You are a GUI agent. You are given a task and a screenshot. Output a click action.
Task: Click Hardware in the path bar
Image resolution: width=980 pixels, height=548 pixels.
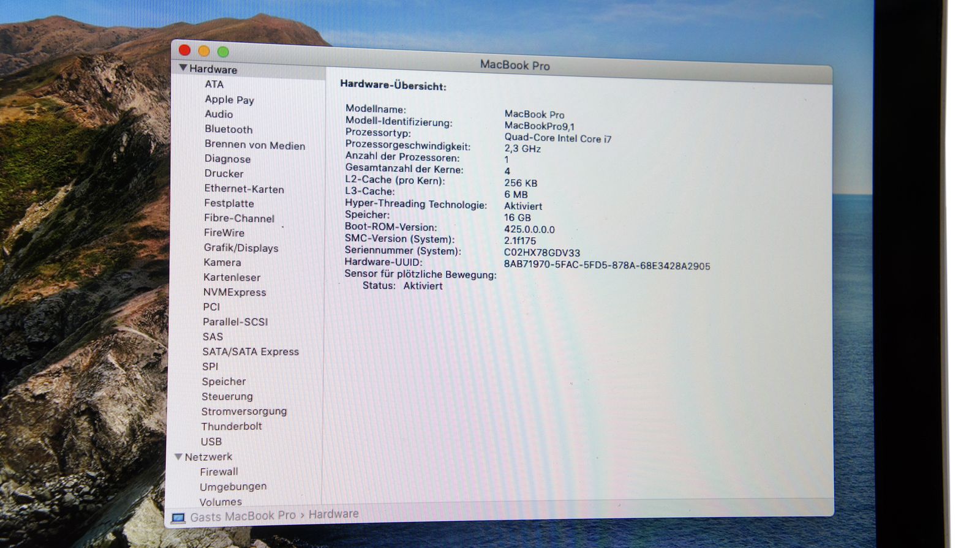(333, 514)
